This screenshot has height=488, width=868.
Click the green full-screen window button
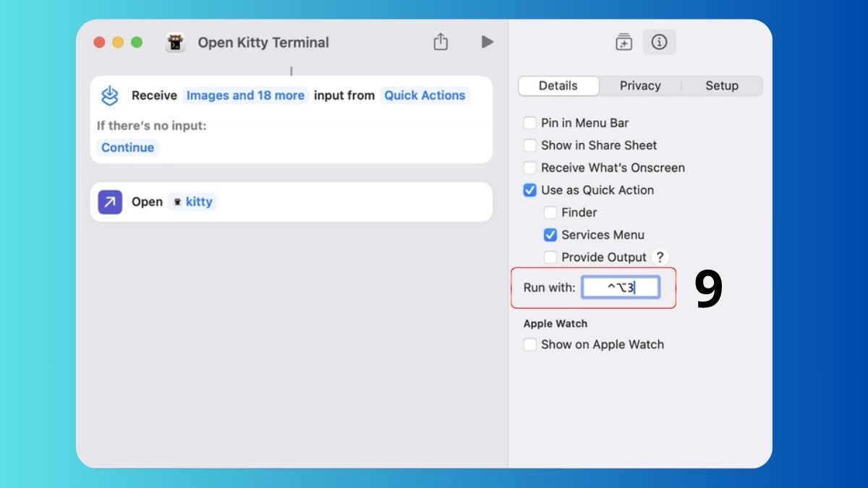coord(137,43)
